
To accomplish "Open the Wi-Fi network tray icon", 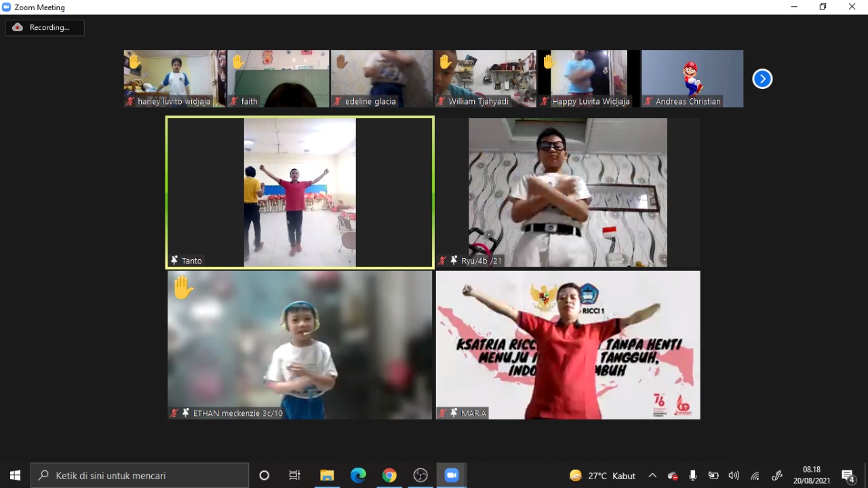I will [755, 476].
